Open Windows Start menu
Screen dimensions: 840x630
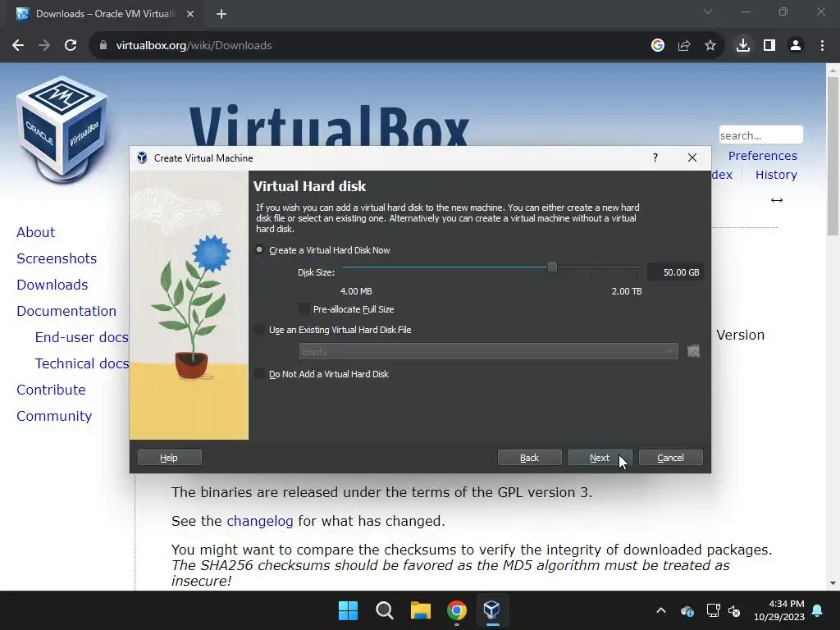pyautogui.click(x=348, y=610)
